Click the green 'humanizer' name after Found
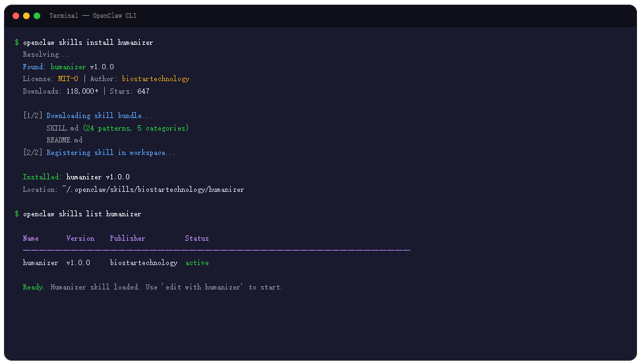This screenshot has height=364, width=641. pos(69,67)
